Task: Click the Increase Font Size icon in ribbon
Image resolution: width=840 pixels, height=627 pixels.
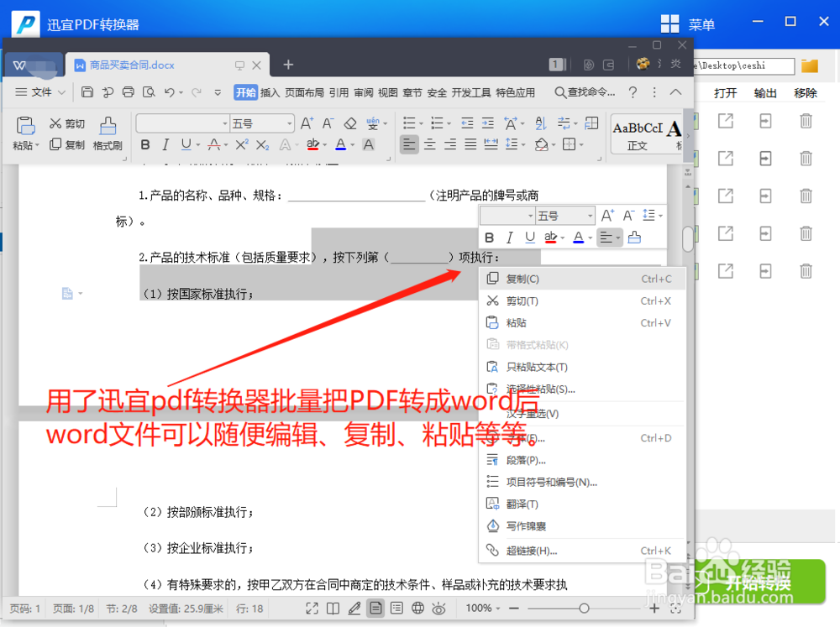Action: [307, 123]
